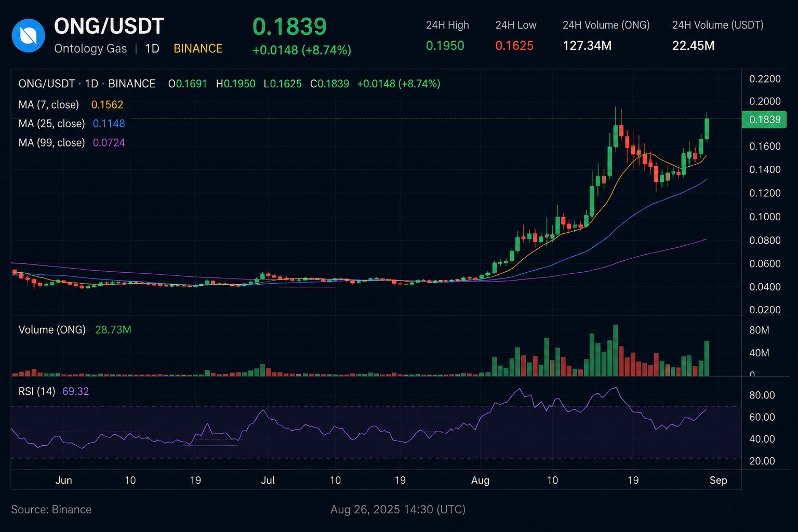798x532 pixels.
Task: Select the ONG/USDT pair title
Action: coord(109,26)
